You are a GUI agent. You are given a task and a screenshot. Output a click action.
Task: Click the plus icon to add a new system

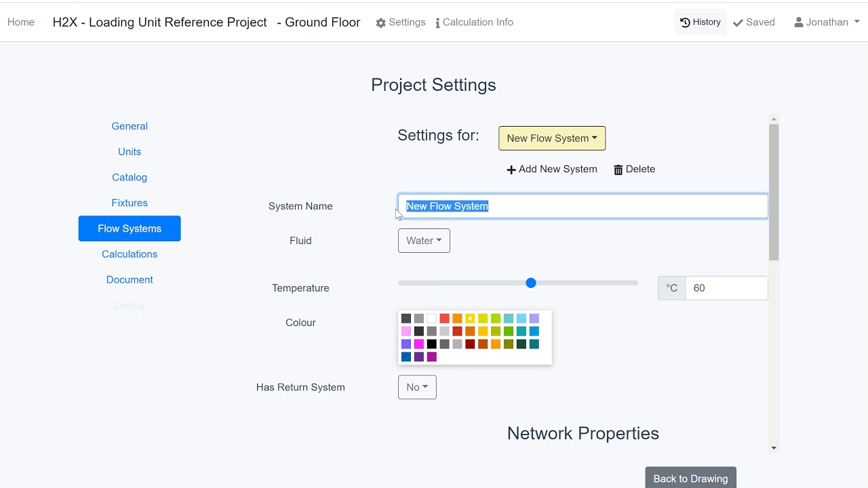(x=511, y=169)
